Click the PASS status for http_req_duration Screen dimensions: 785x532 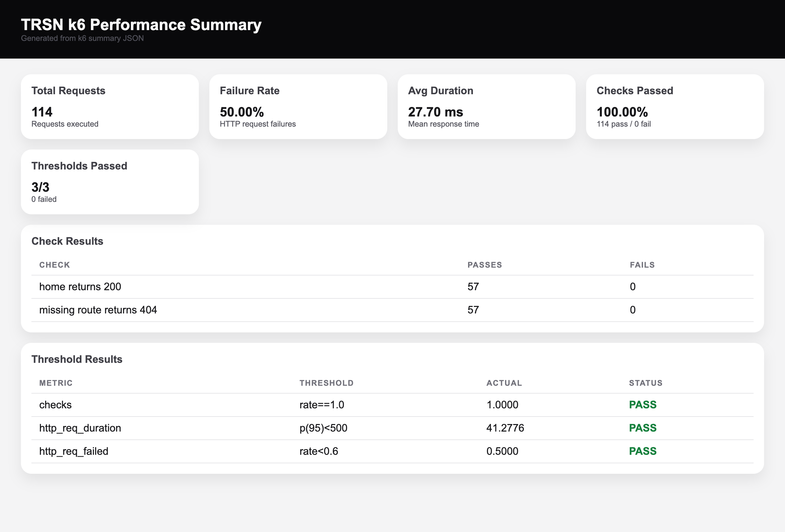coord(642,428)
